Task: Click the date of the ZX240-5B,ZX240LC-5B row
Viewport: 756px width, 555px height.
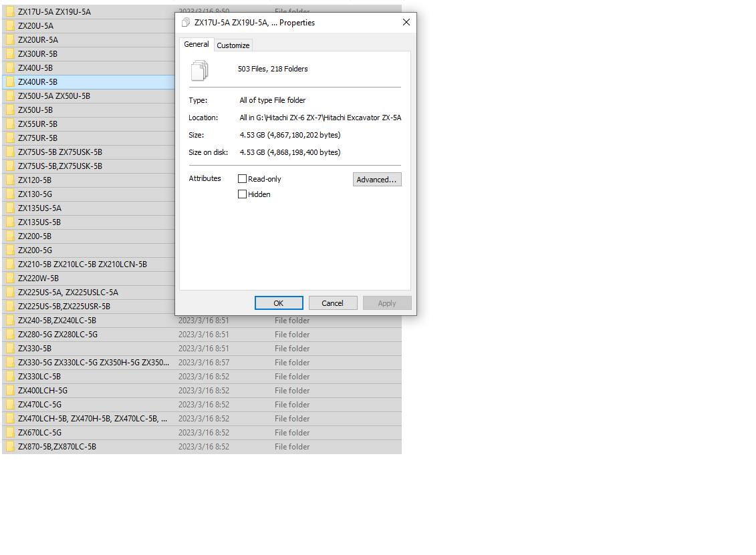Action: (x=204, y=321)
